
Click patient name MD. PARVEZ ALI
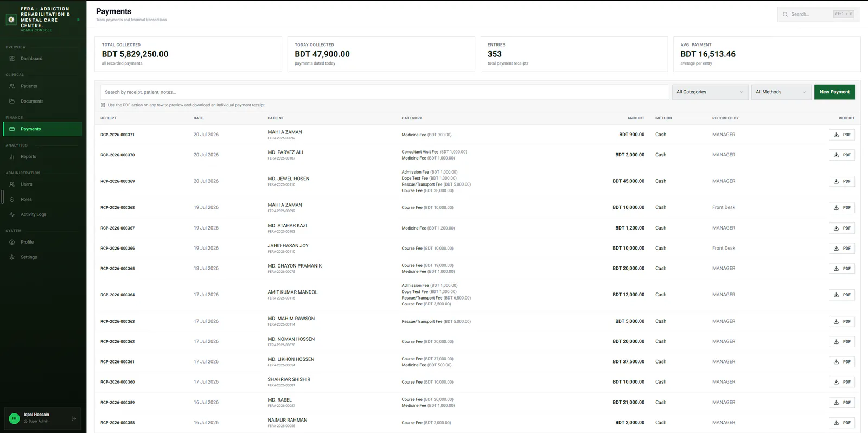285,152
